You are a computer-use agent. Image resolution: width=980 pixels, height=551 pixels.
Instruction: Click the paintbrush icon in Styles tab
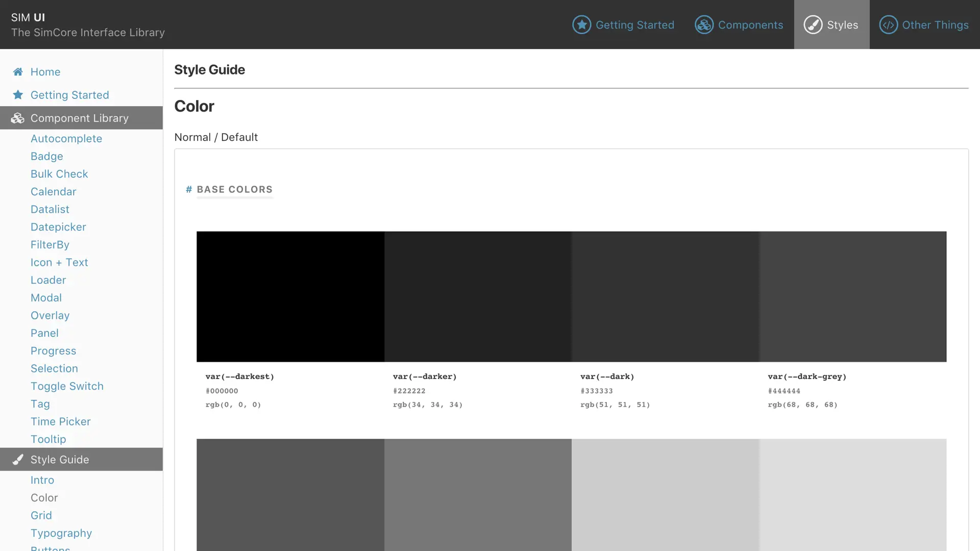(x=813, y=24)
